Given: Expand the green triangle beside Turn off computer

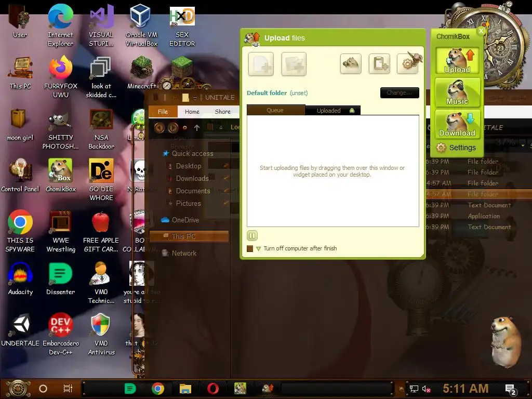Looking at the screenshot, I should tap(259, 249).
